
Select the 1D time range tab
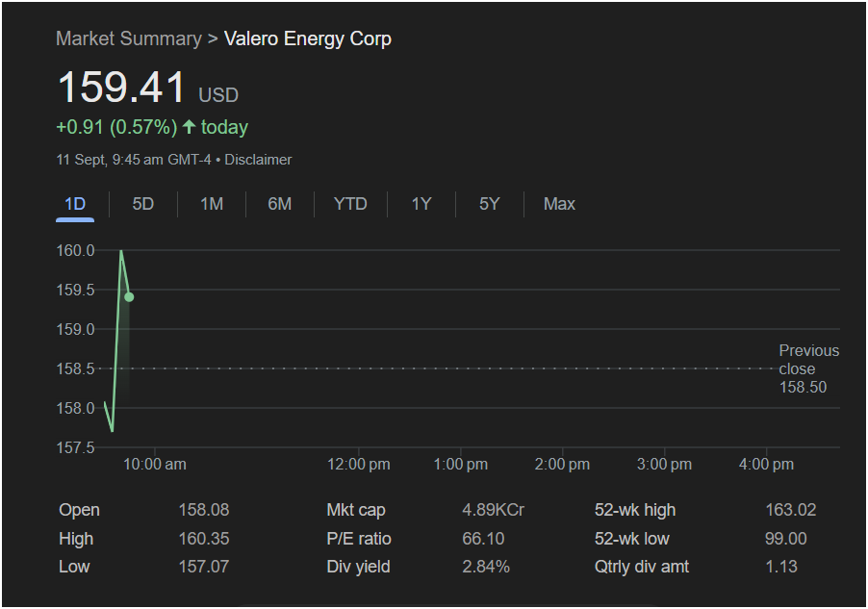[x=75, y=204]
